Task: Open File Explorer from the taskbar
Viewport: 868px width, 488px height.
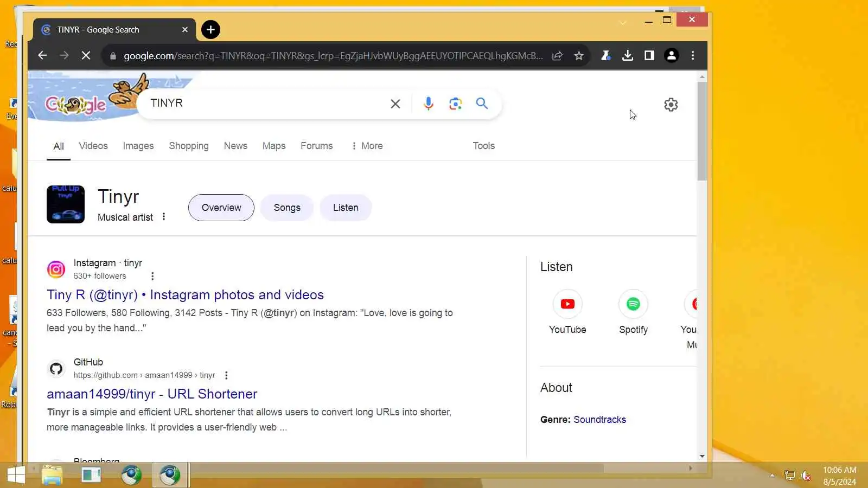Action: [x=52, y=476]
